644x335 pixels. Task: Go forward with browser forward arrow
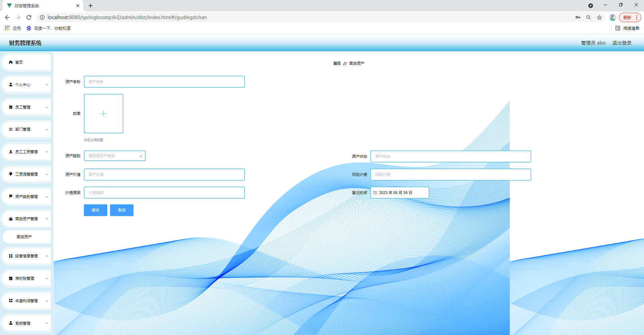tap(18, 17)
